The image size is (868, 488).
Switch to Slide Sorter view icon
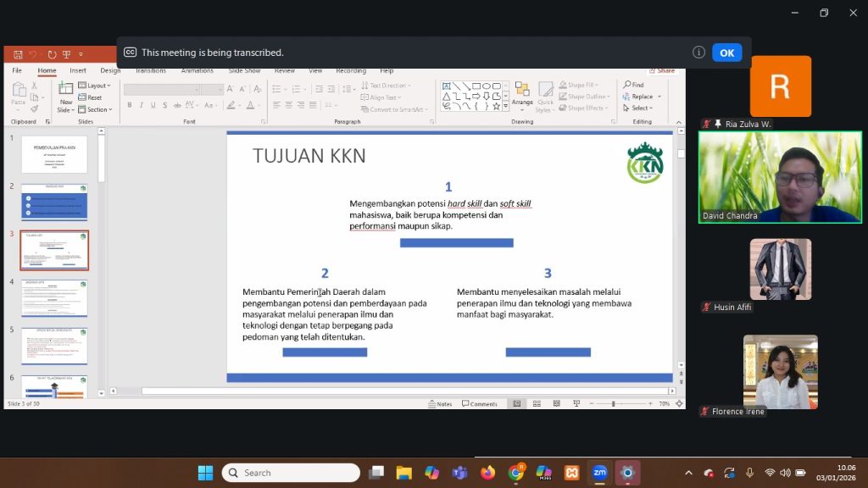click(536, 404)
